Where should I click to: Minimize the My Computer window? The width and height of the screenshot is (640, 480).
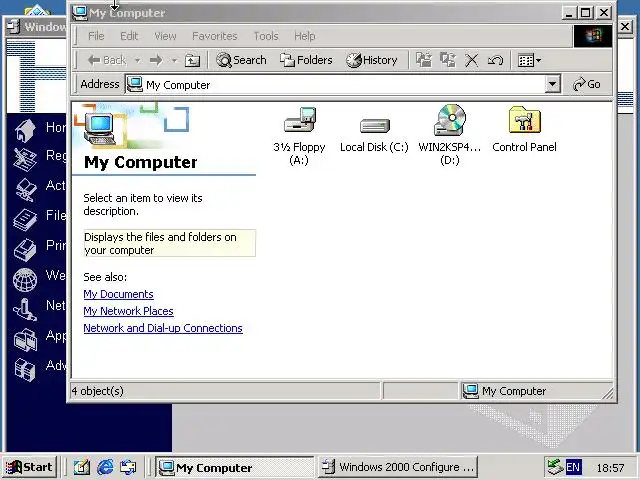click(569, 13)
